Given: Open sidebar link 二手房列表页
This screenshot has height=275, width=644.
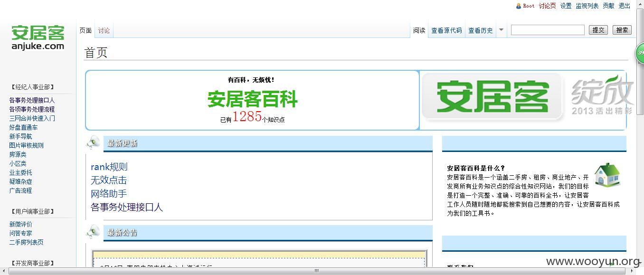Looking at the screenshot, I should tap(26, 242).
